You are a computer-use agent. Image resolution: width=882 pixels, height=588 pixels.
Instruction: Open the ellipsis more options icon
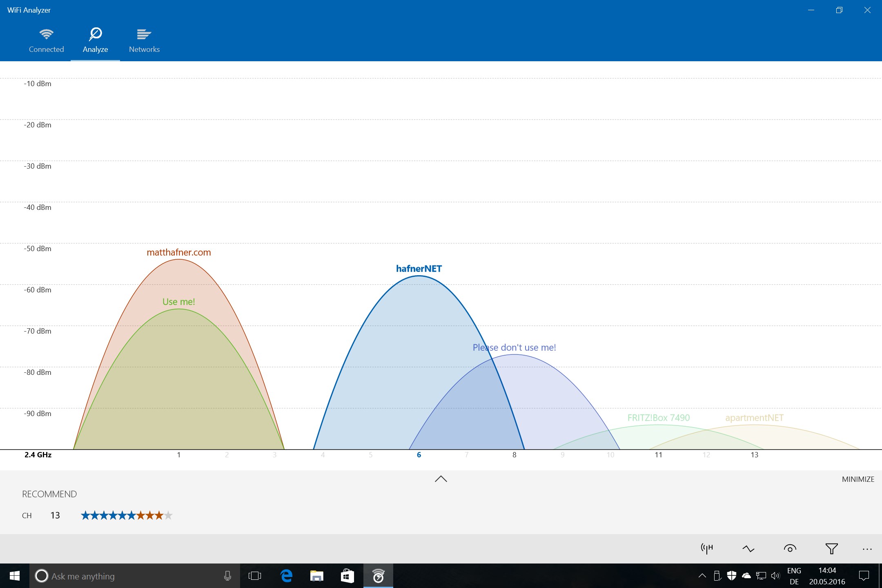tap(866, 548)
